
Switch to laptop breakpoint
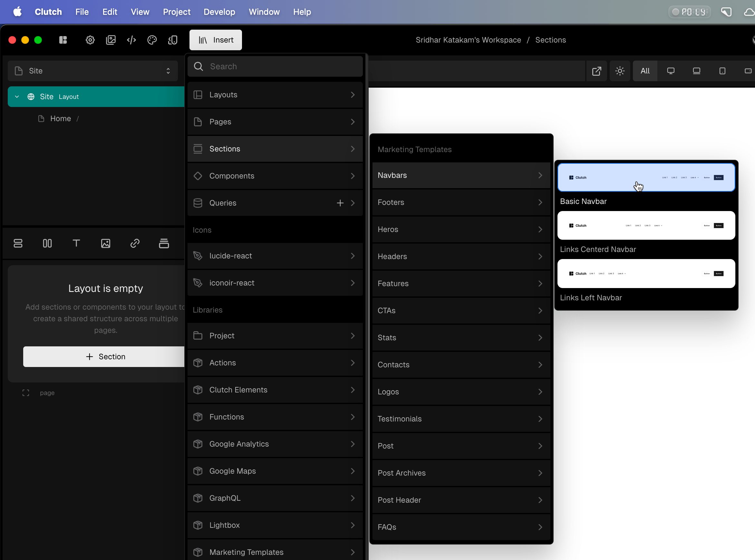point(697,71)
